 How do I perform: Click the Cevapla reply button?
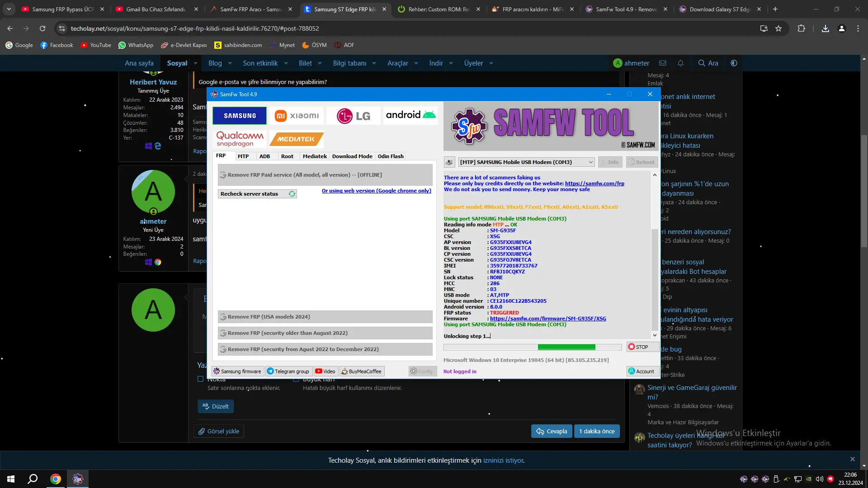[552, 431]
